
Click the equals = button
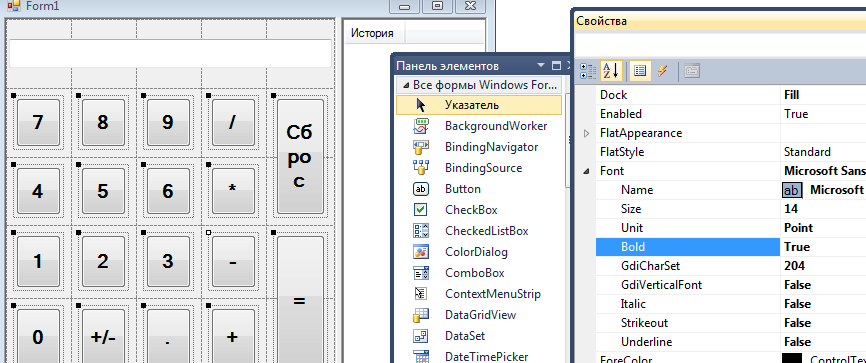(300, 300)
